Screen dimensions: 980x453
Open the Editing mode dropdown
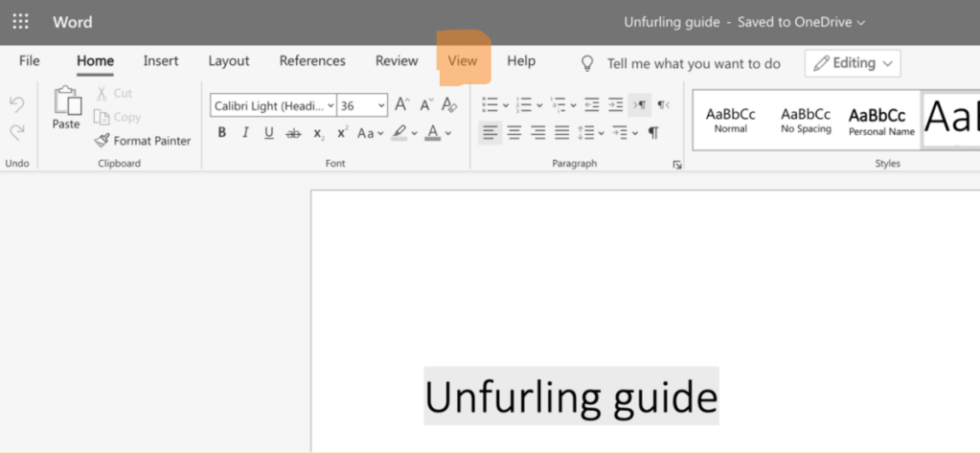point(853,63)
